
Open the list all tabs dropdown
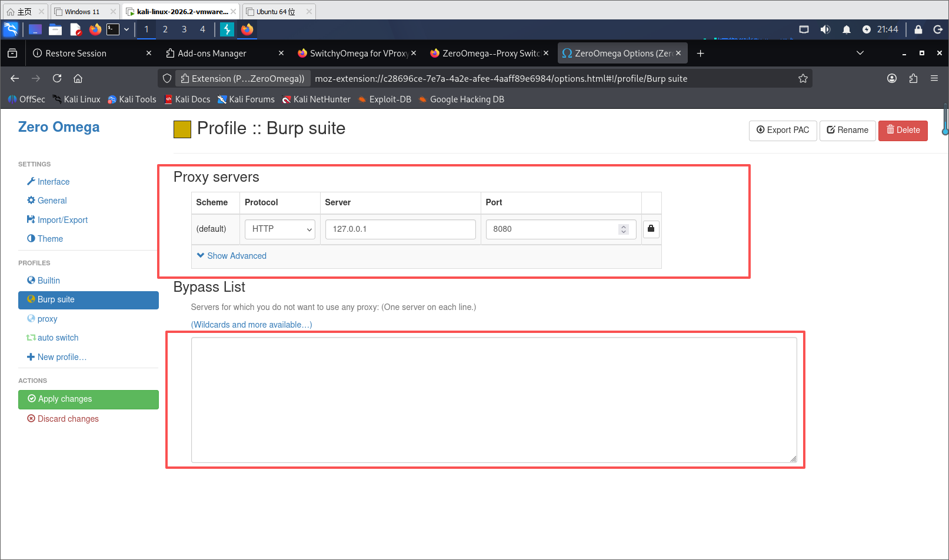click(860, 53)
